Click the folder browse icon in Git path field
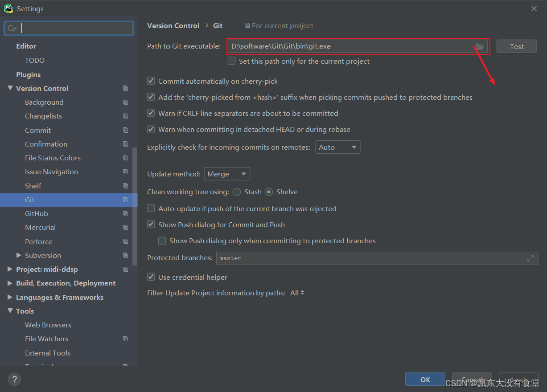Screen dimensions: 547x392 tap(480, 46)
